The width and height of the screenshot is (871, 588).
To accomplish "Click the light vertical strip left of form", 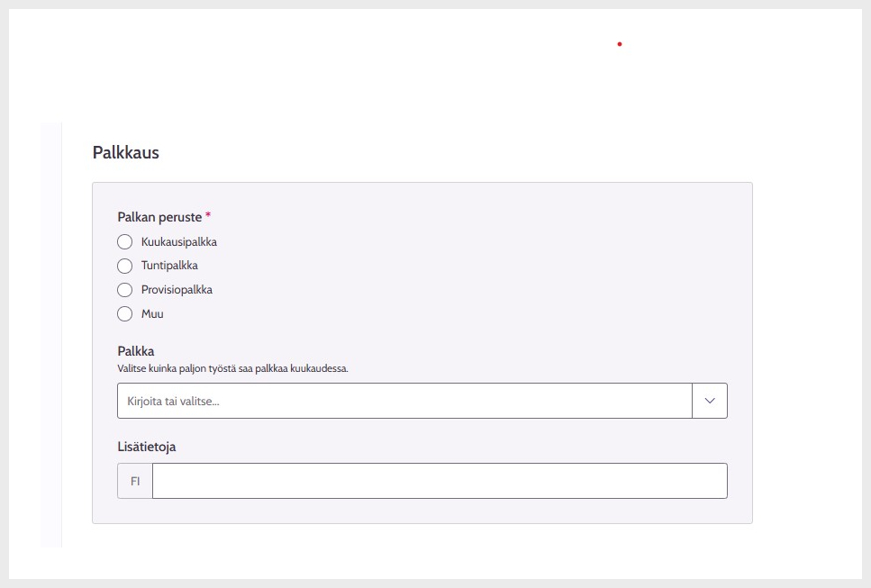I will (51, 335).
